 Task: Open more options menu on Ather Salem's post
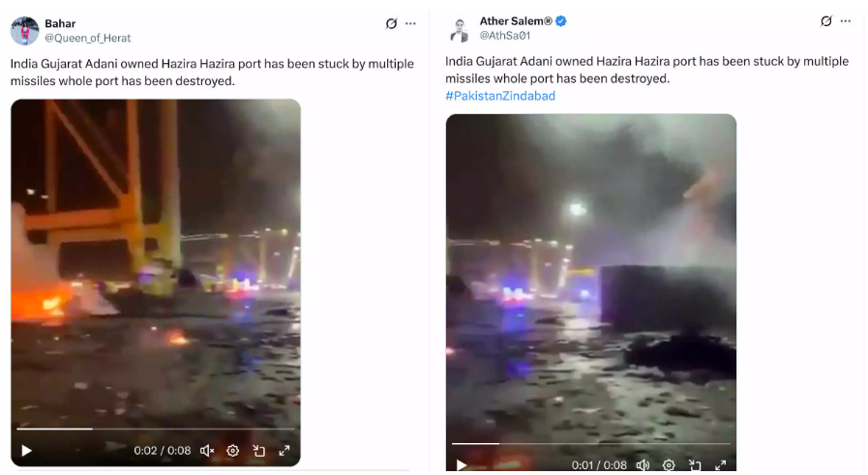click(x=846, y=21)
